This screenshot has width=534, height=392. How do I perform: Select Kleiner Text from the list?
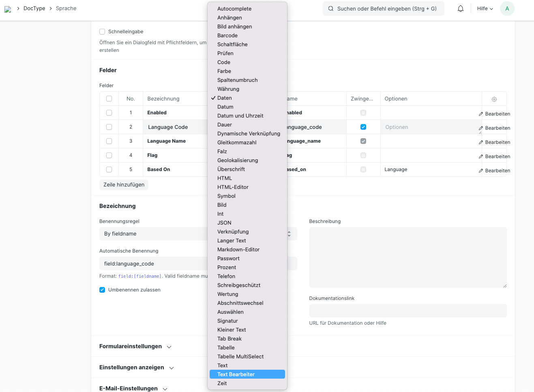click(x=247, y=330)
